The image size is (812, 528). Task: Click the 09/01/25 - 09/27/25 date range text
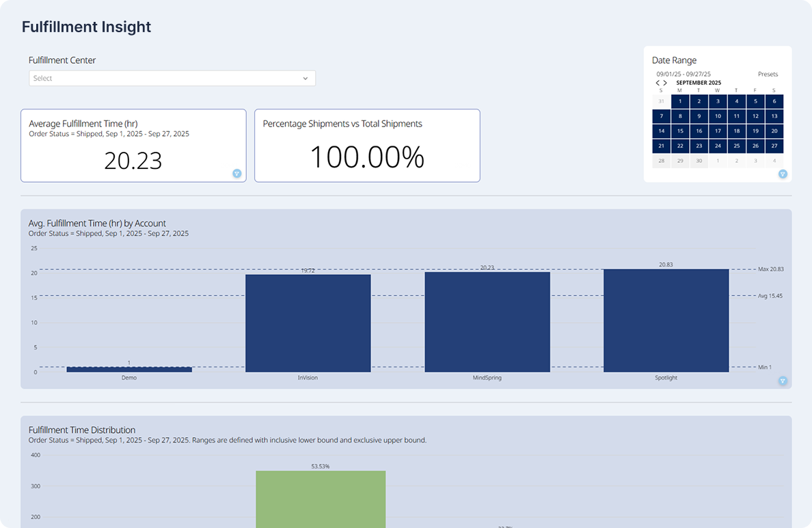click(x=684, y=74)
